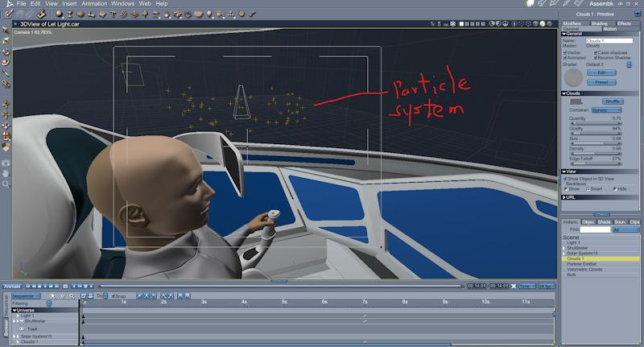The height and width of the screenshot is (347, 644).
Task: Select the Show backfaces radio button
Action: coord(566,189)
